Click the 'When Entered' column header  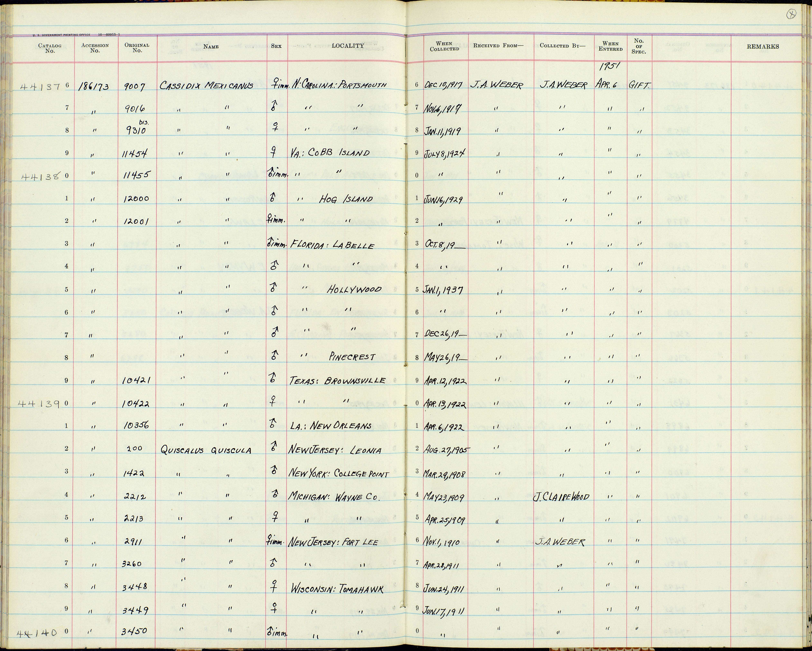click(611, 46)
